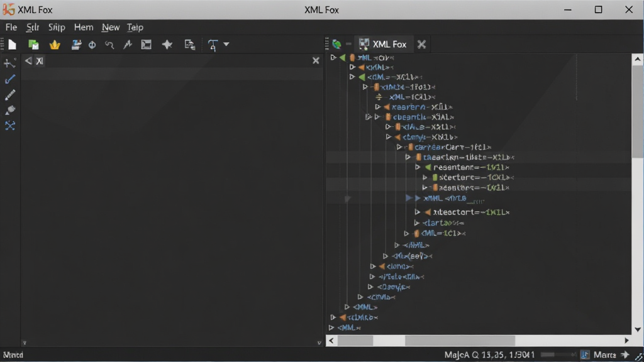This screenshot has height=362, width=644.
Task: Select the blue hook brush sidebar tool
Action: click(10, 79)
